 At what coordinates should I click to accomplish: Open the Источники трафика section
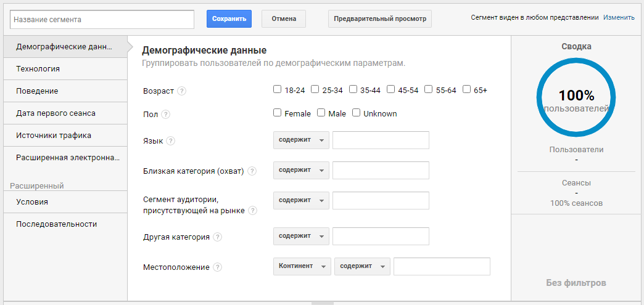[x=65, y=136]
